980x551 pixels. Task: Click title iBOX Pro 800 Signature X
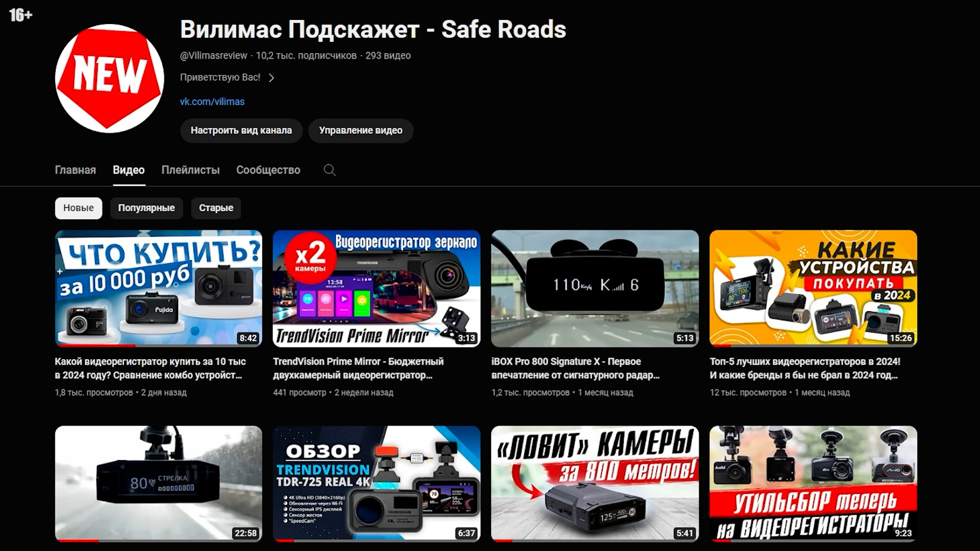[576, 368]
